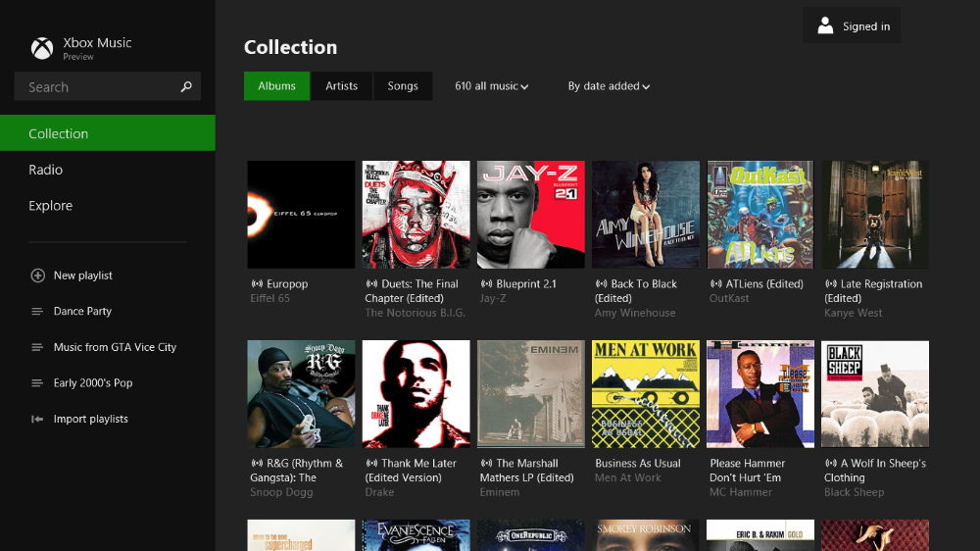Open the Amy Winehouse Back To Black cover
The height and width of the screenshot is (551, 980).
pyautogui.click(x=646, y=215)
